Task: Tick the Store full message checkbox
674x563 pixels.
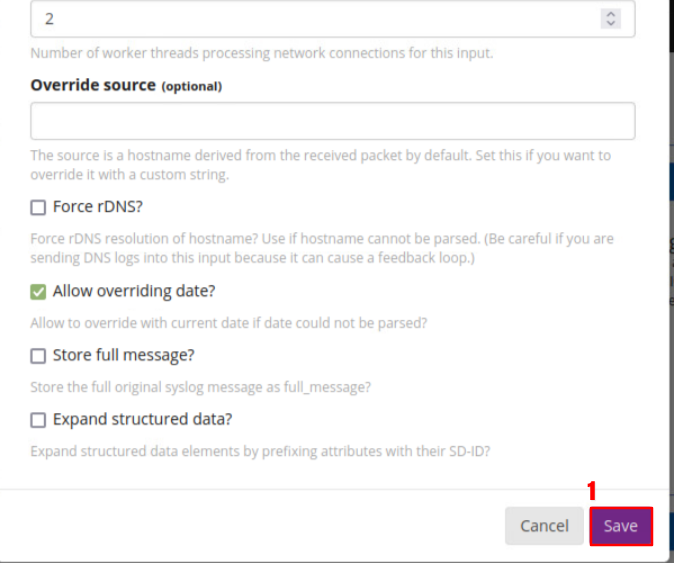Action: click(39, 356)
